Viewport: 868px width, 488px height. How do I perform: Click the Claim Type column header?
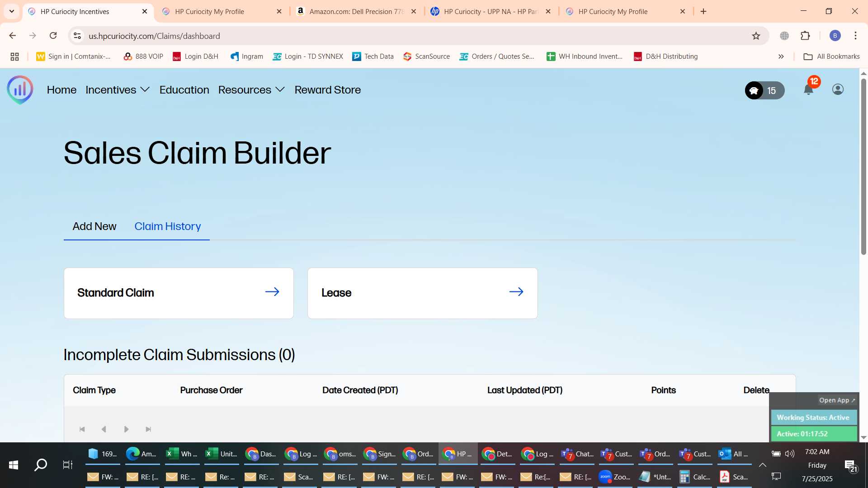[x=94, y=390]
